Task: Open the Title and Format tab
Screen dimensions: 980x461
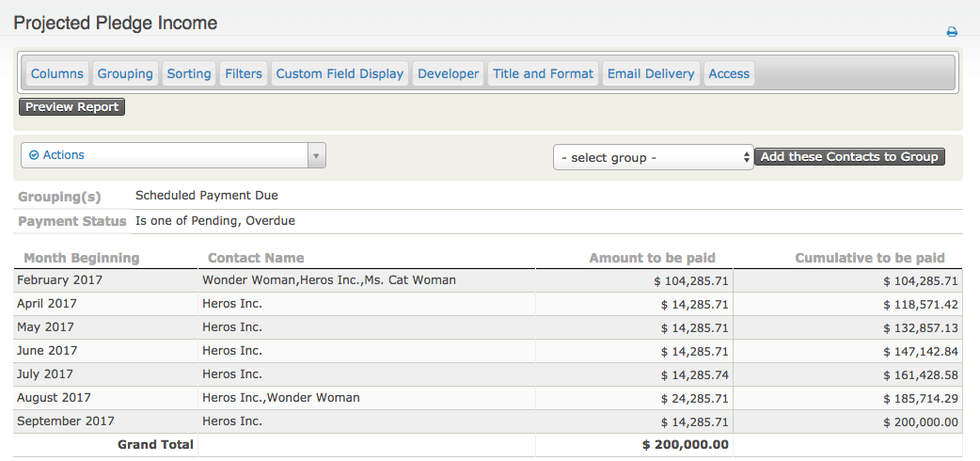Action: [x=543, y=73]
